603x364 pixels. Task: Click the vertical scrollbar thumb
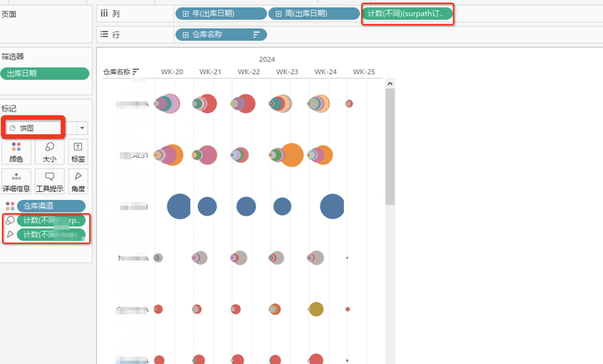390,147
